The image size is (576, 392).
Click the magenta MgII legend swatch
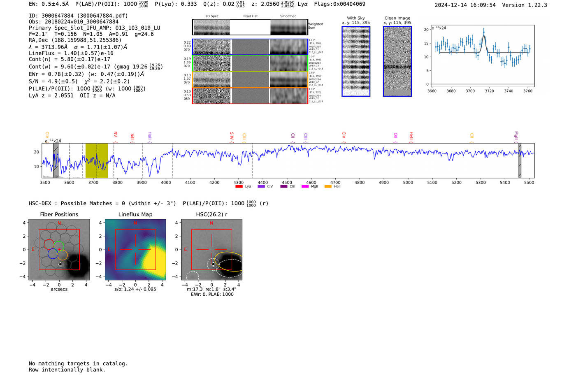click(x=305, y=186)
